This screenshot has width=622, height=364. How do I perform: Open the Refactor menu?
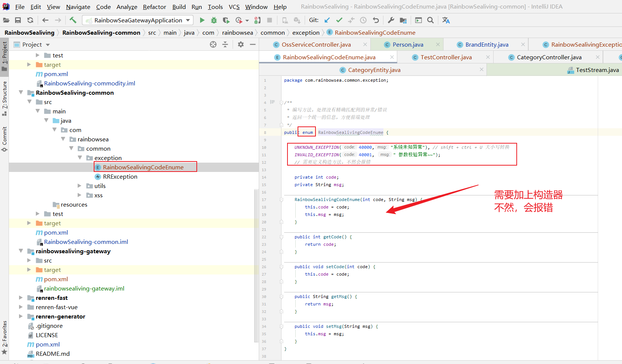154,7
